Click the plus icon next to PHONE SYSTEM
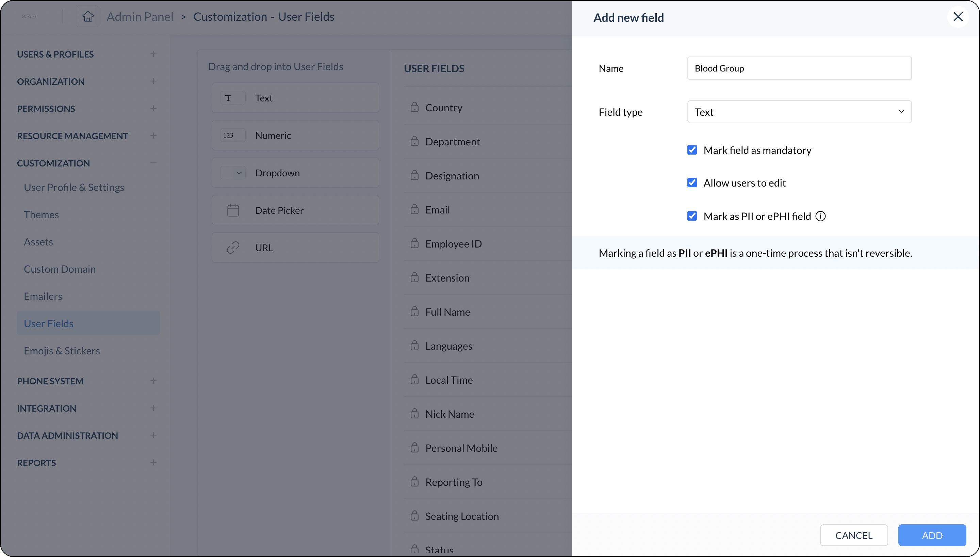 [153, 381]
